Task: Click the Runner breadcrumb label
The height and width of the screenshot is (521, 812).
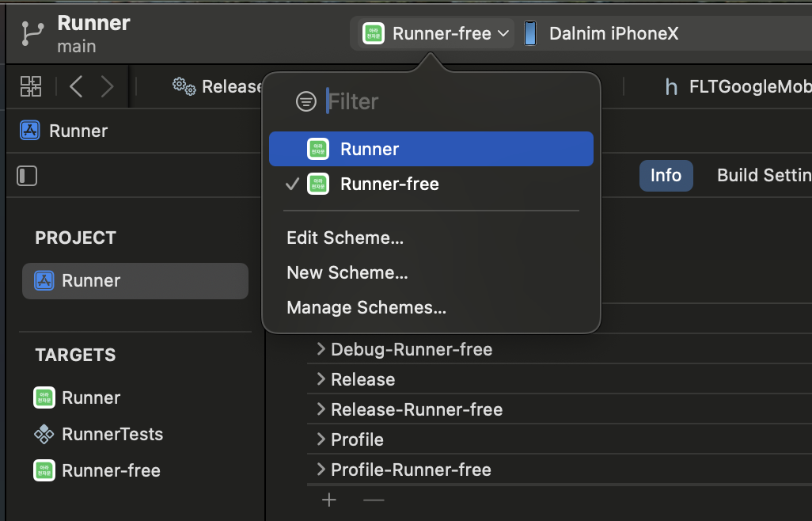Action: [78, 131]
